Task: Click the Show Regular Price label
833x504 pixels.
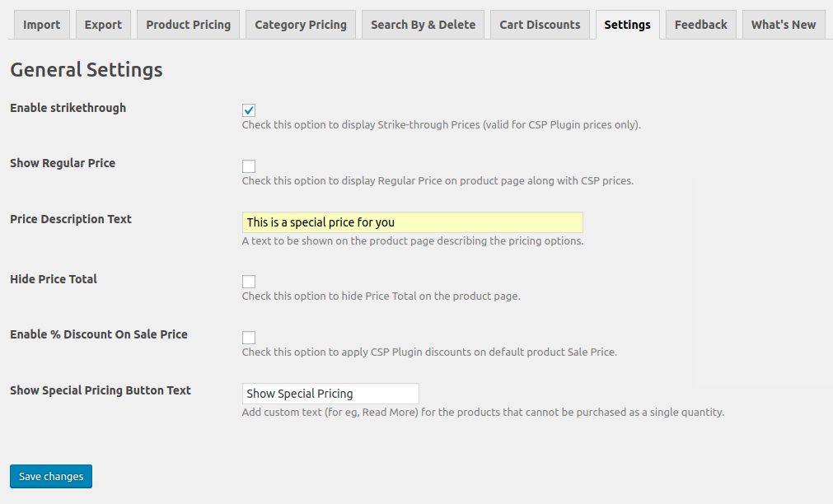Action: pyautogui.click(x=63, y=163)
